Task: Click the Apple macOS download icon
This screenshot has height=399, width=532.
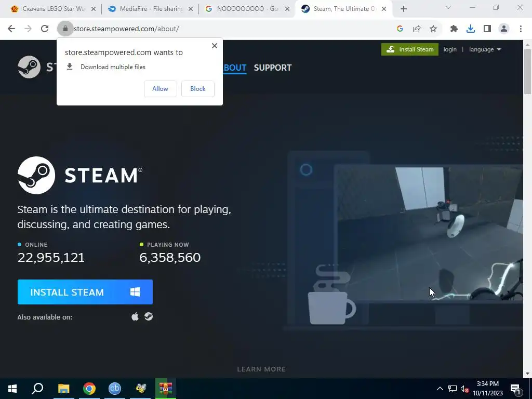Action: 135,316
